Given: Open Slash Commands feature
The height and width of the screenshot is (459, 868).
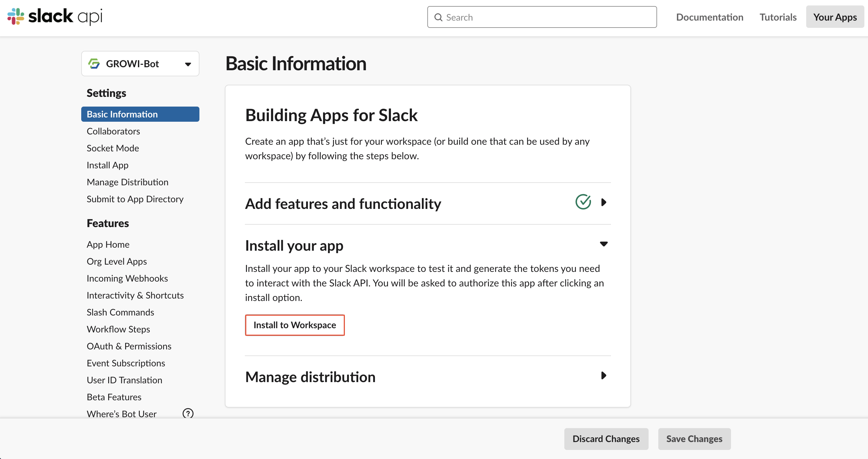Looking at the screenshot, I should [x=120, y=312].
